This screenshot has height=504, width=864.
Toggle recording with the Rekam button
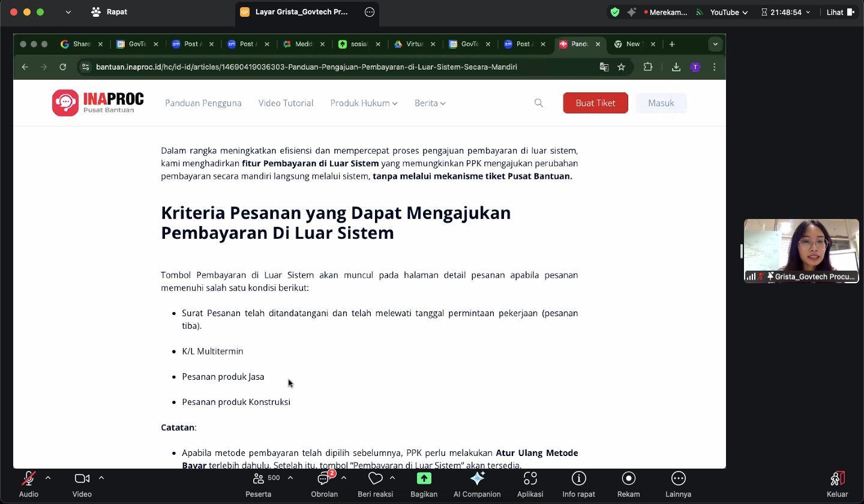click(x=628, y=479)
